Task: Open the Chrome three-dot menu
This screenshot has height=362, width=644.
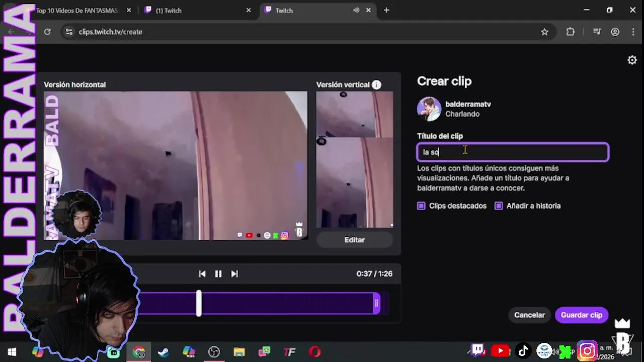Action: coord(633,32)
